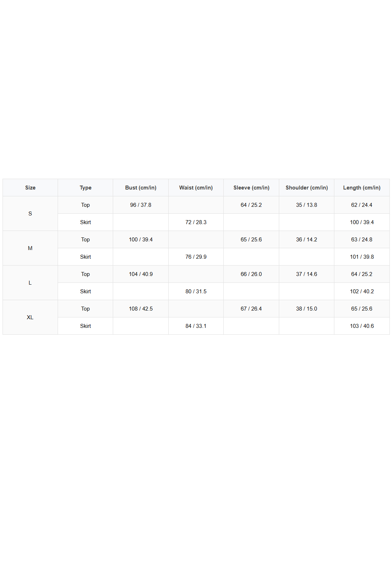Click the S size row label
Viewport: 392px width, 588px height.
click(x=30, y=214)
